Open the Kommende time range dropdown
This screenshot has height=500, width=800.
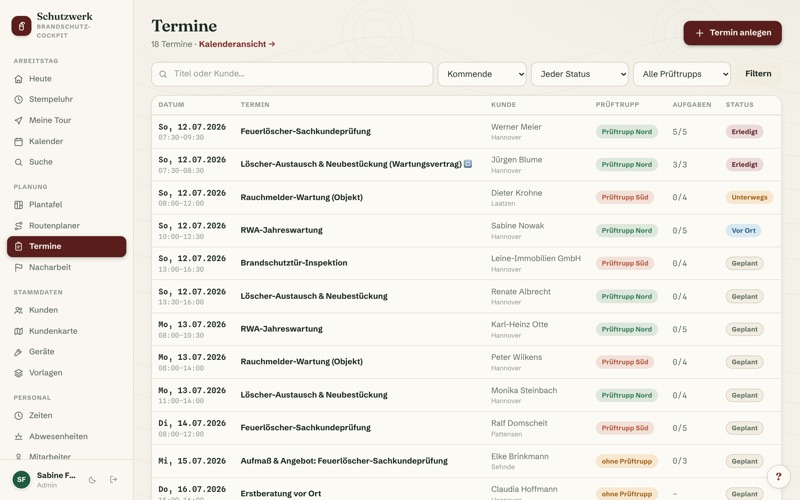click(482, 74)
